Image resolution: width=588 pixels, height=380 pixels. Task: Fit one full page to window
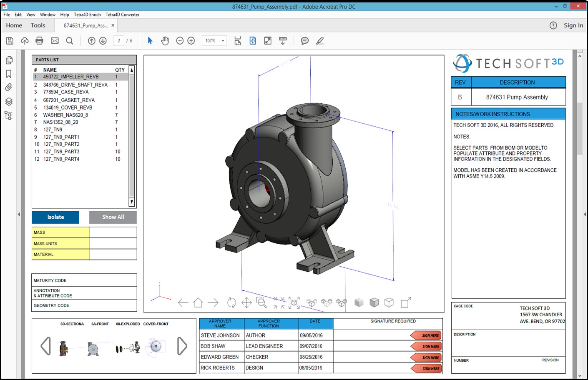click(253, 41)
